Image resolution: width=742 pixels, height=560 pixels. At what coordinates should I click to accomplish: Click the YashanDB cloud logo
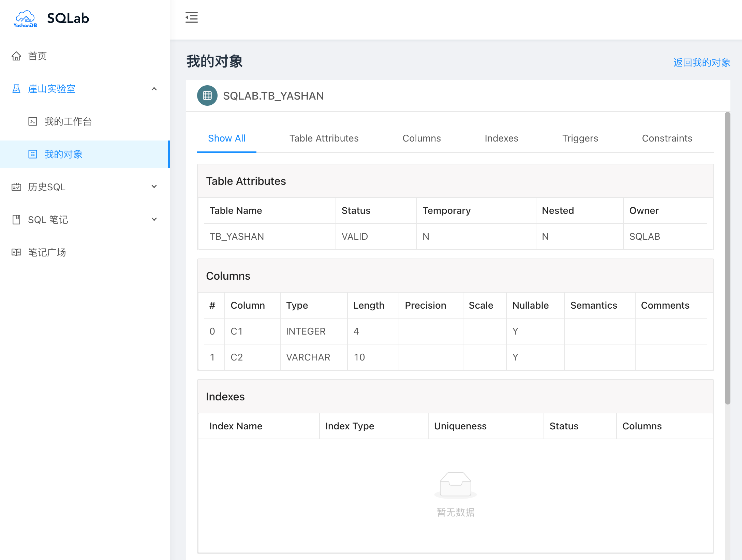(25, 18)
